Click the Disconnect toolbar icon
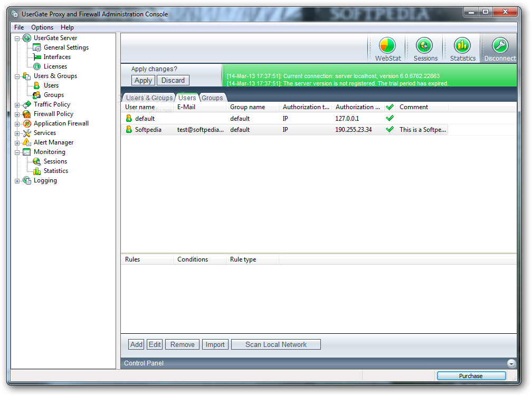This screenshot has height=396, width=532. click(500, 45)
